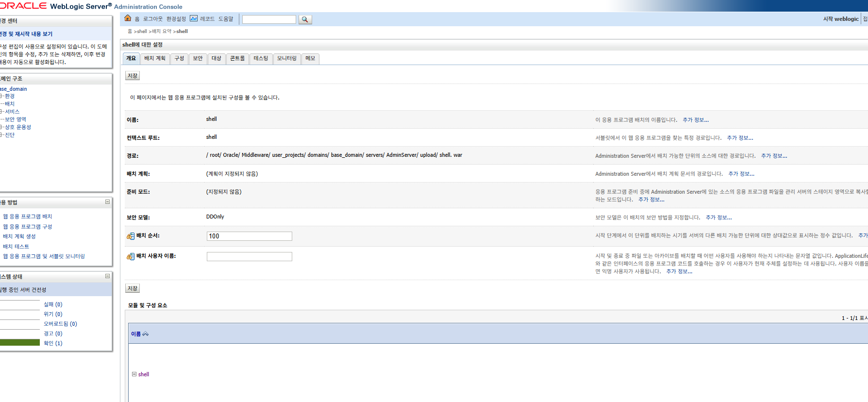
Task: Open the 웹 응용 프로그램 배치 help link
Action: (x=28, y=217)
